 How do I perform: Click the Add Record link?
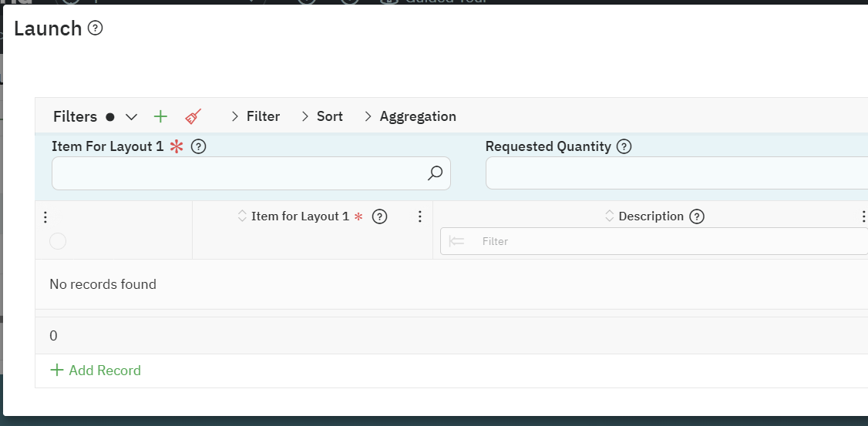click(x=96, y=371)
